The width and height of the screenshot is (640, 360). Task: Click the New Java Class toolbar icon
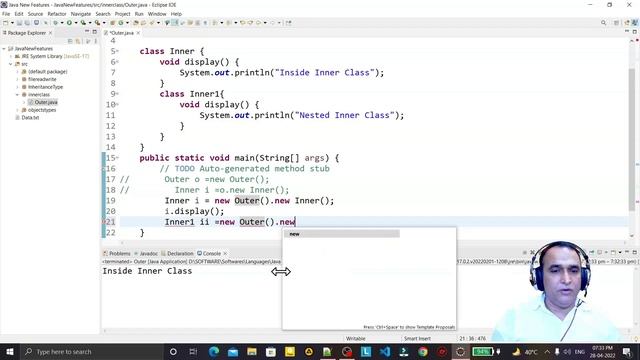pyautogui.click(x=121, y=23)
